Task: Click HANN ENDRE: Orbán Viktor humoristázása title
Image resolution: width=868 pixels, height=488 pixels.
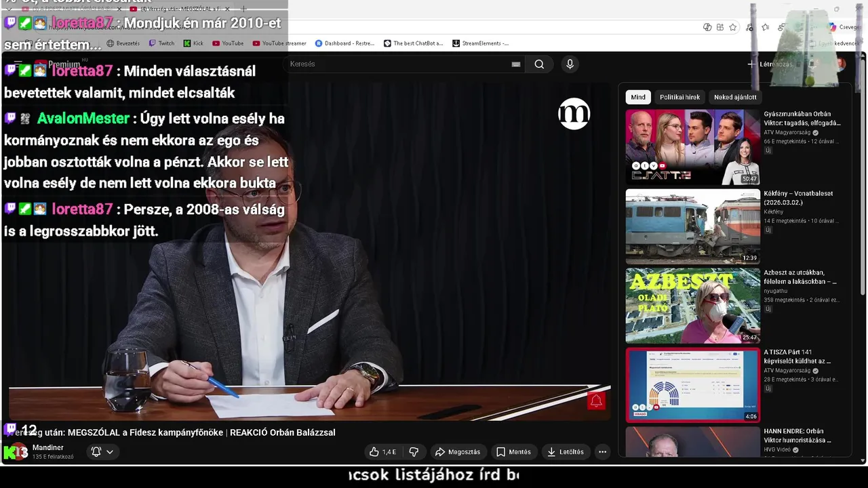Action: [797, 436]
